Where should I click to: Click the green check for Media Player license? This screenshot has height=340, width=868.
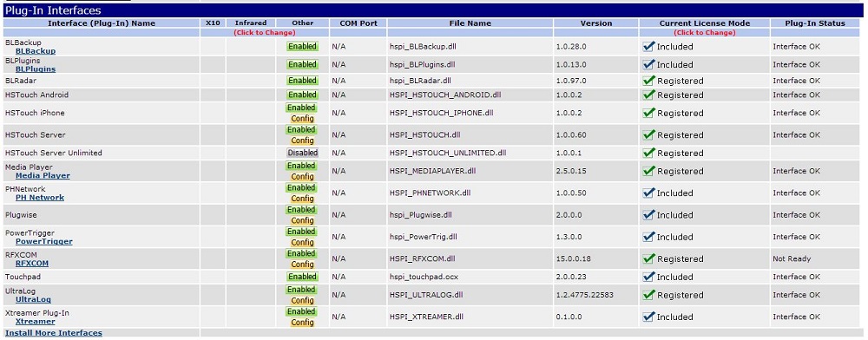[x=648, y=172]
